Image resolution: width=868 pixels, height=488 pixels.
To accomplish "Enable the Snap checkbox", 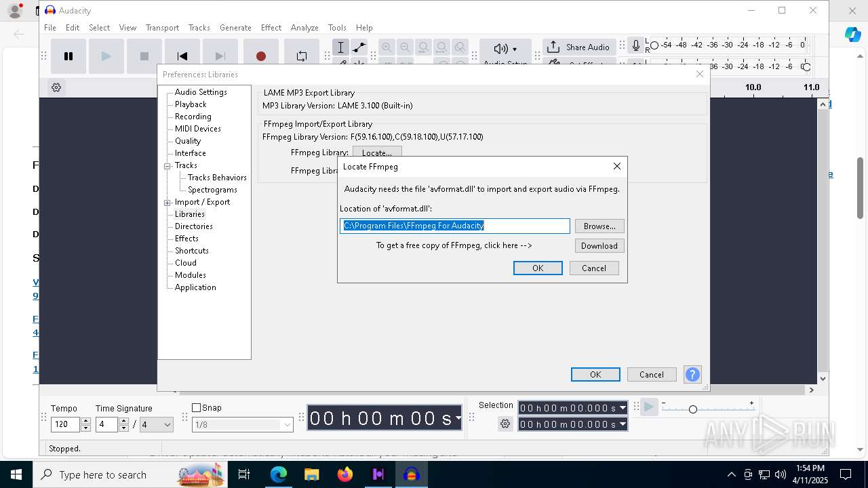I will pos(197,407).
